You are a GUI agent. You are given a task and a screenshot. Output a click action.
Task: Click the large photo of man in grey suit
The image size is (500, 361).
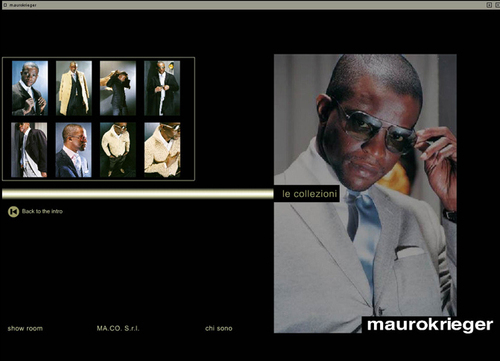click(365, 193)
